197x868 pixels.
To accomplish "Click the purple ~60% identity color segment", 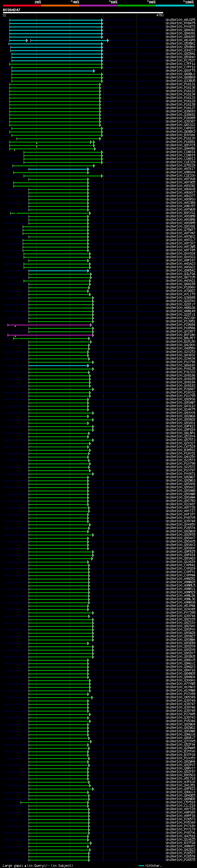I will [x=98, y=6].
